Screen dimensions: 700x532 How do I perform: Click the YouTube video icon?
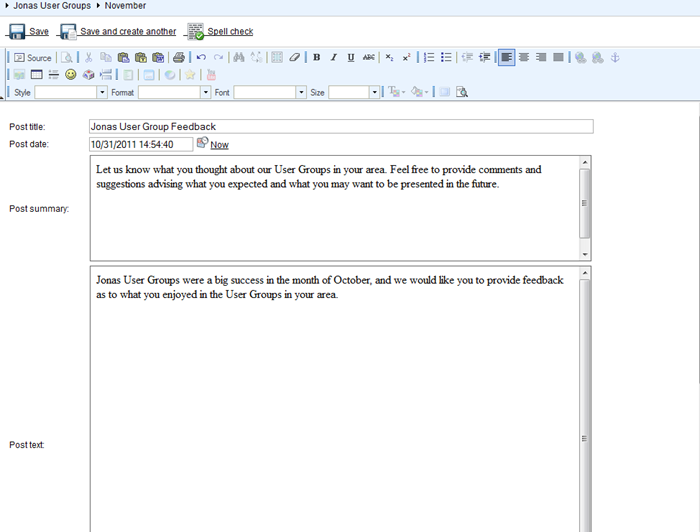[x=211, y=75]
